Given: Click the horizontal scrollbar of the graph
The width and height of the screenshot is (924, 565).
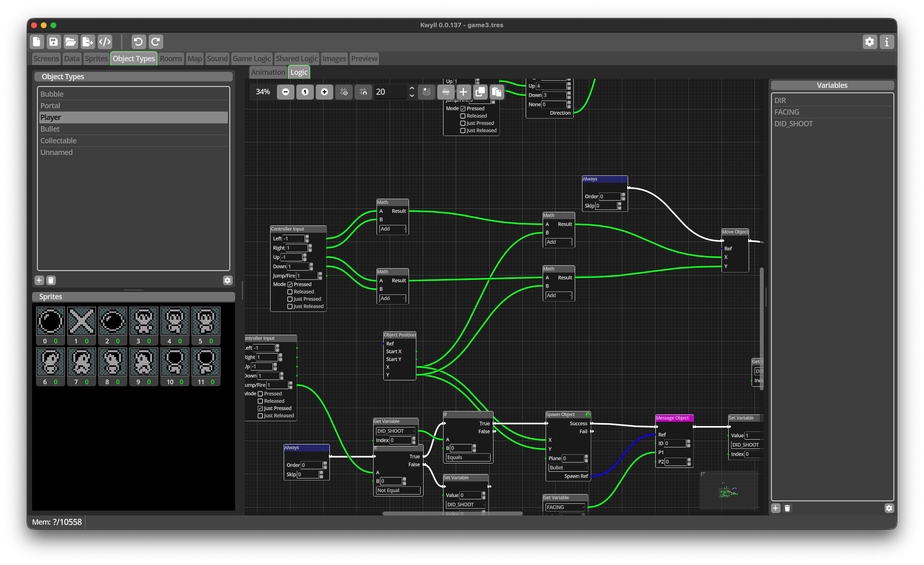Looking at the screenshot, I should point(452,514).
